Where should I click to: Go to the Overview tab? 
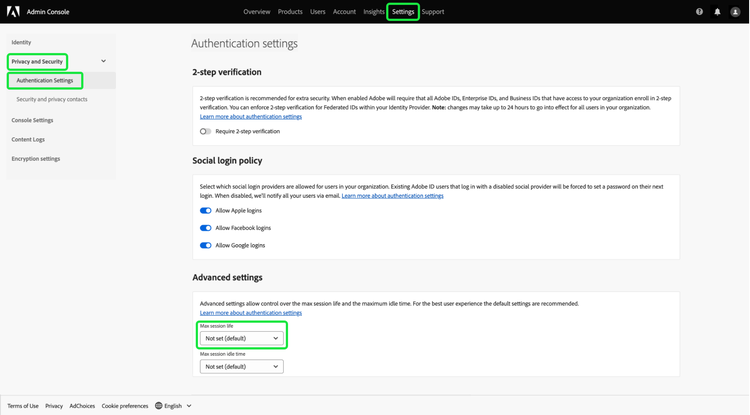(257, 11)
